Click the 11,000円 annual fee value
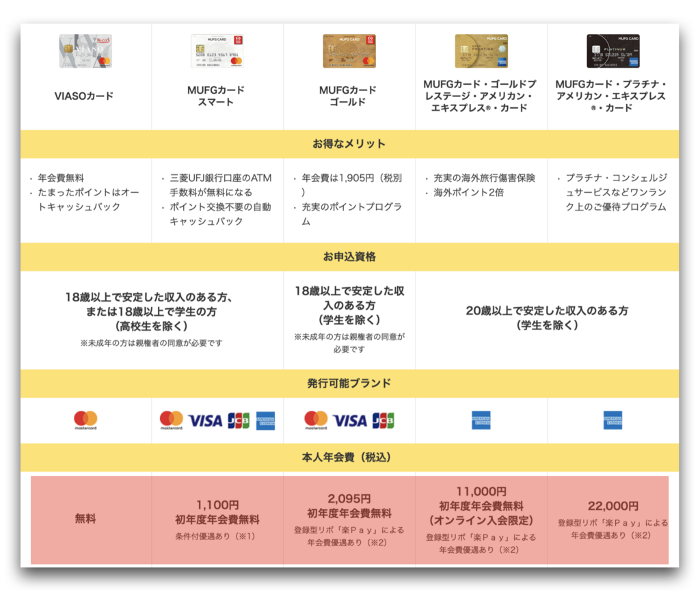 [481, 492]
